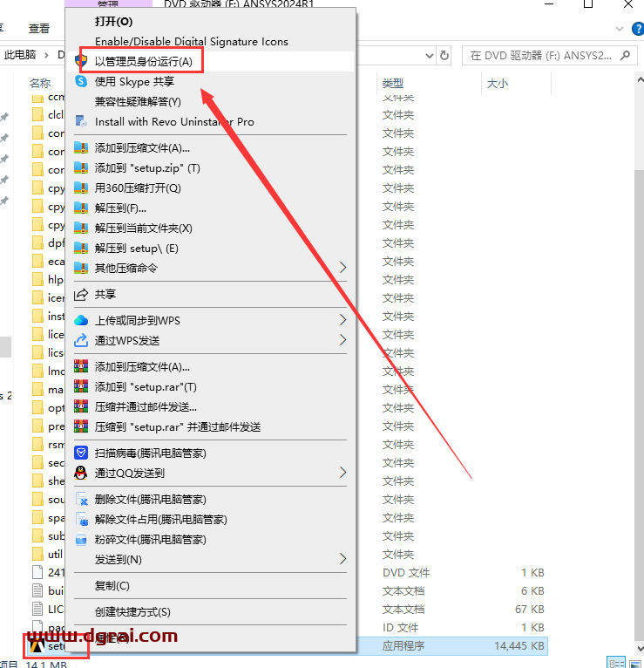The image size is (644, 668).
Task: Select Enable/Disable Digital Signature Icons
Action: click(192, 41)
